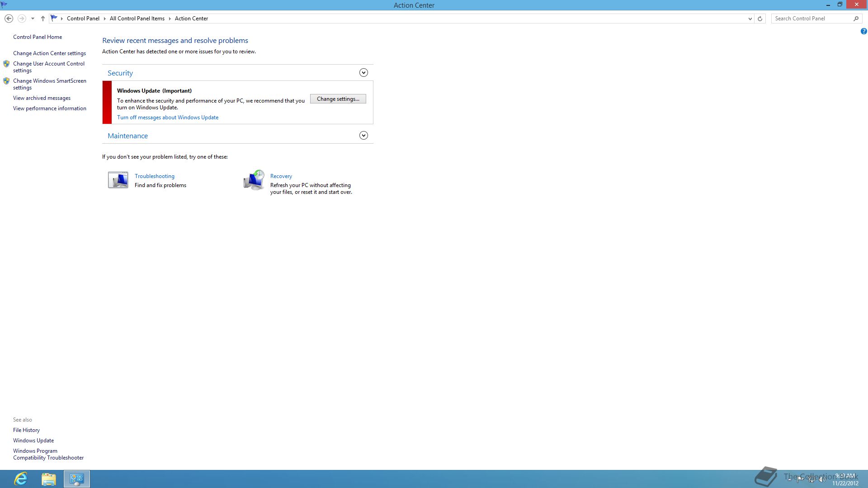The width and height of the screenshot is (868, 488).
Task: Open address bar history dropdown
Action: 750,19
